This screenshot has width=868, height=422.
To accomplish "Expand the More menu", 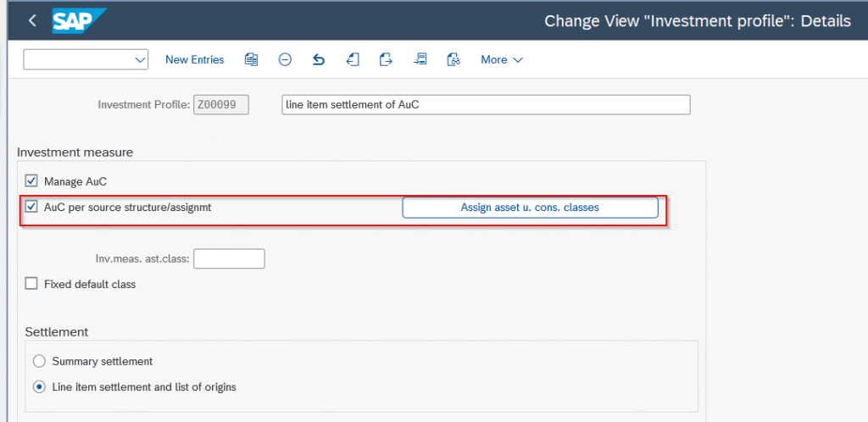I will pos(501,59).
